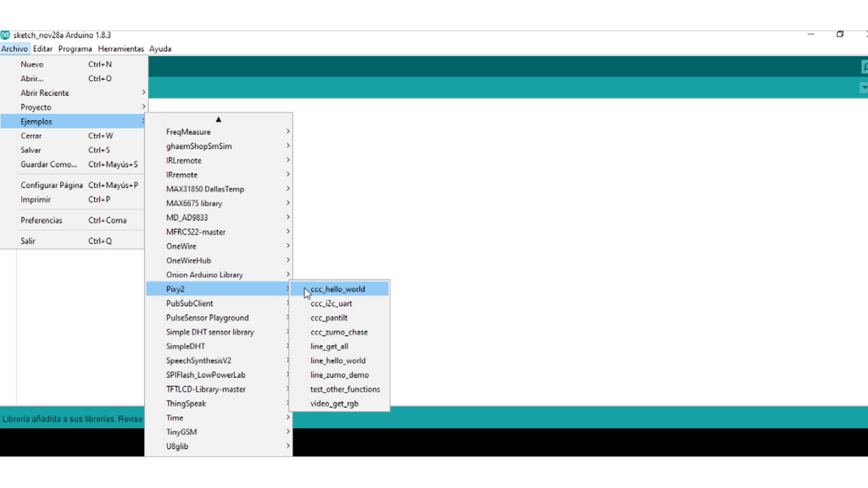Select the ccc_hello_world example
The width and height of the screenshot is (868, 488).
click(x=337, y=289)
